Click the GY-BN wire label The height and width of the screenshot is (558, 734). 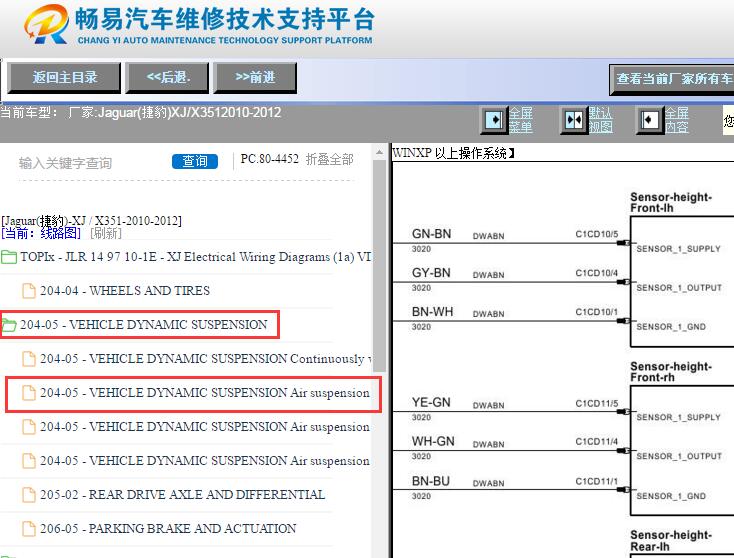click(x=431, y=272)
